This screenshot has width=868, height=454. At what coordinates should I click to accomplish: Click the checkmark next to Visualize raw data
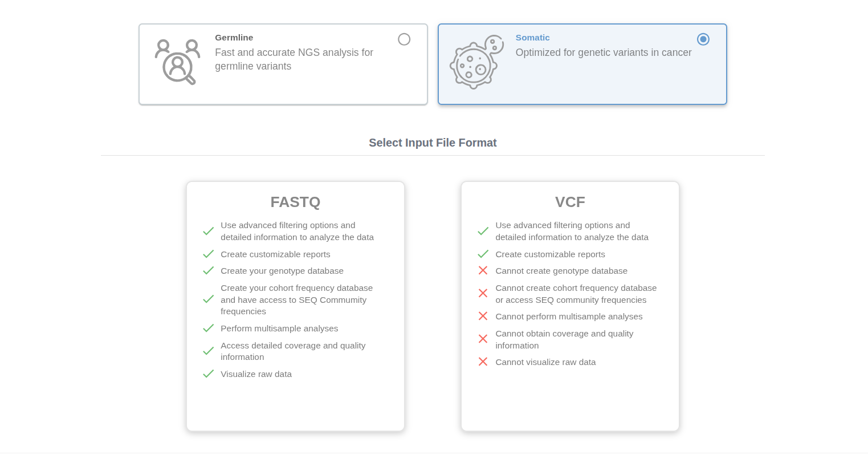pyautogui.click(x=209, y=374)
